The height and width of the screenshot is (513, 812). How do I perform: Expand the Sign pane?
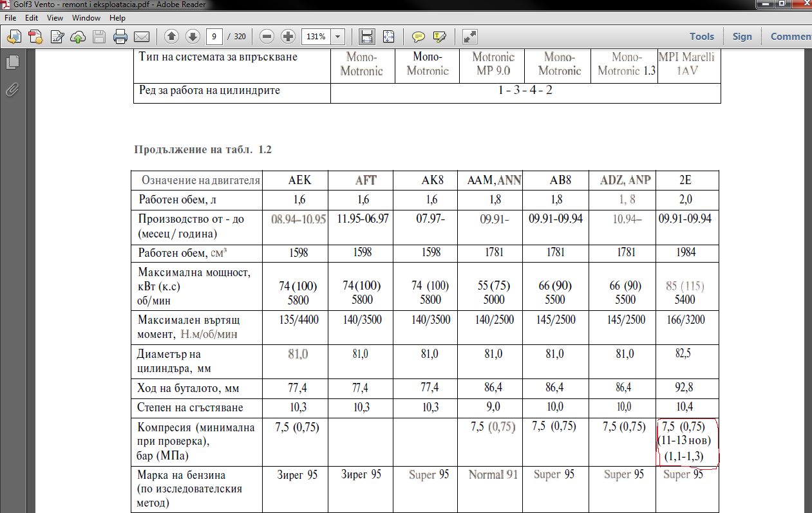pyautogui.click(x=742, y=37)
